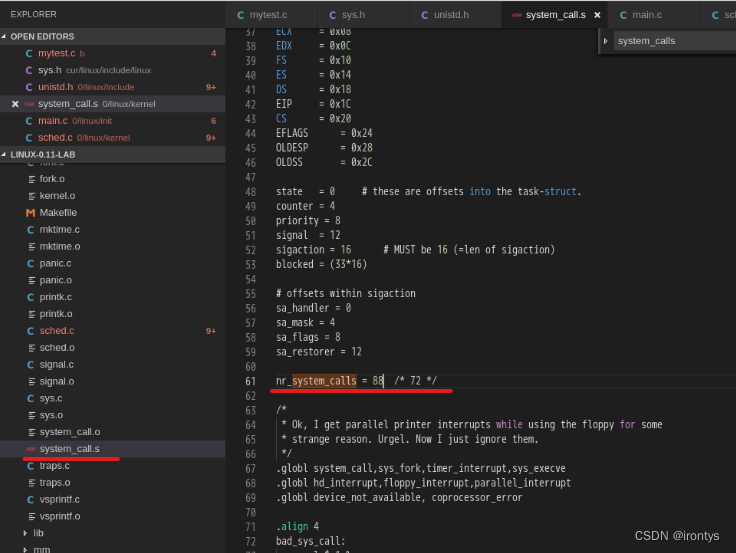Click the ASM icon beside tree system_call.s
736x553 pixels.
(31, 449)
